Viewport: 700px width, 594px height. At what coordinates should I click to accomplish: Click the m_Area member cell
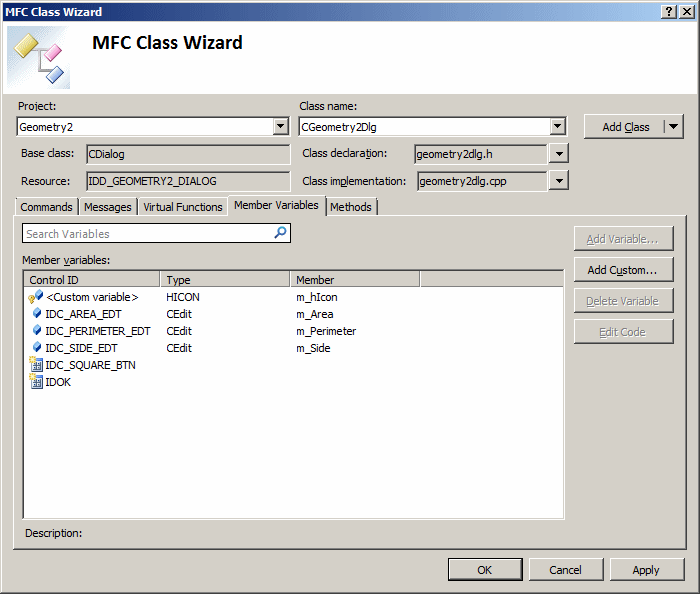coord(315,314)
